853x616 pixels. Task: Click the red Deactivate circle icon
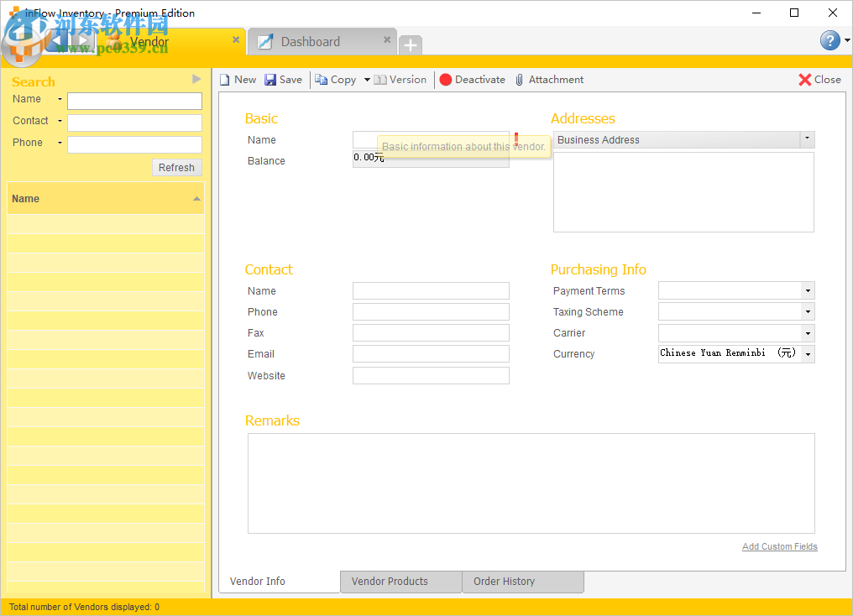point(446,80)
